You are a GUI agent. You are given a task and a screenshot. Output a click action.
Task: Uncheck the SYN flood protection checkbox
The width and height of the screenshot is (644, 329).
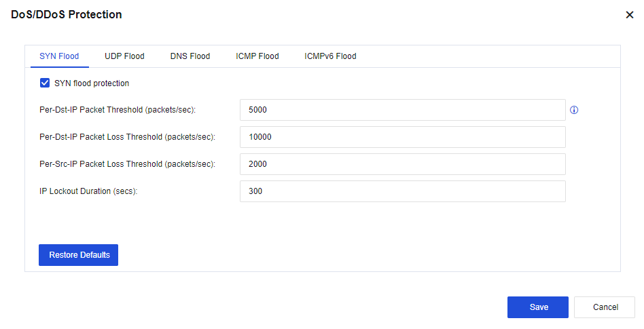45,83
